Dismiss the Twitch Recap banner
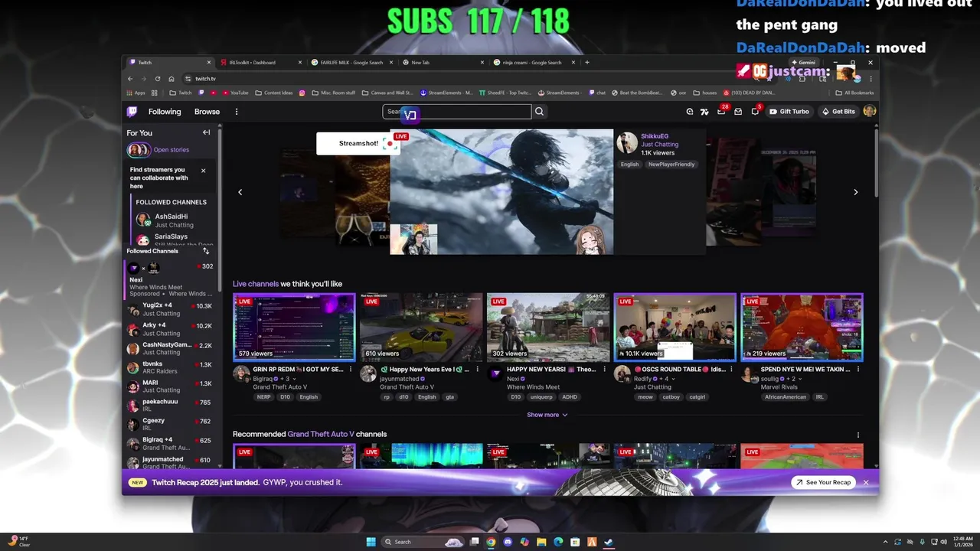This screenshot has height=551, width=980. click(x=866, y=482)
